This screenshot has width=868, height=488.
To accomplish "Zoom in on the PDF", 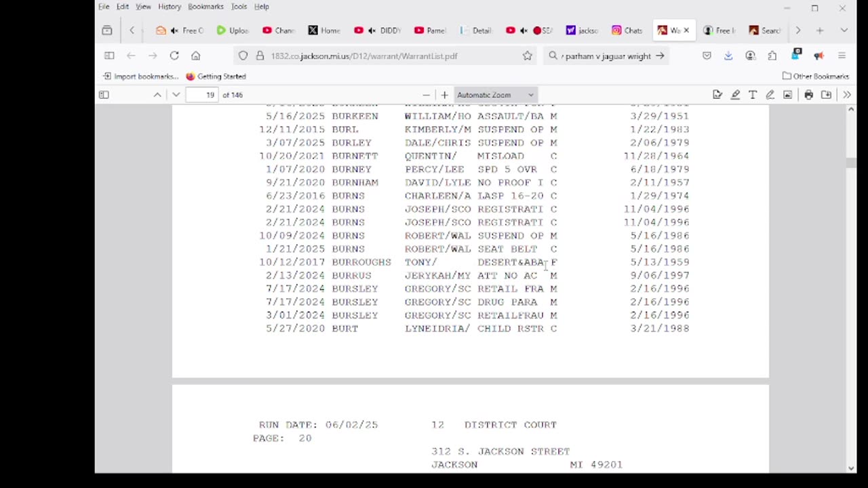I will [x=444, y=95].
